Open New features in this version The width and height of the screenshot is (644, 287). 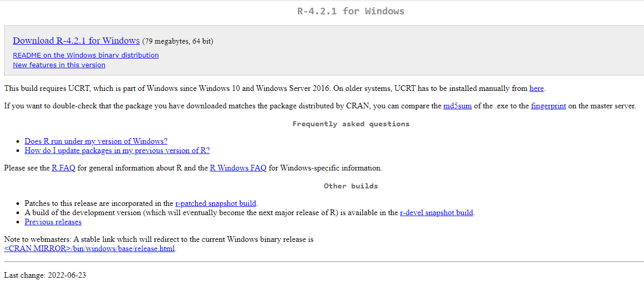click(59, 65)
